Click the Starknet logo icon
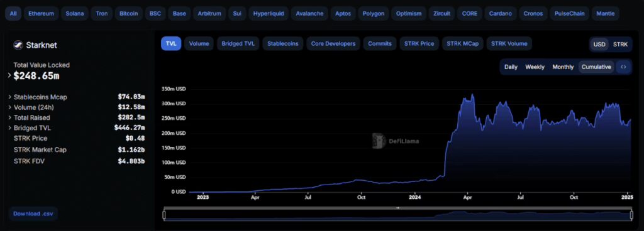The image size is (644, 231). pyautogui.click(x=18, y=45)
